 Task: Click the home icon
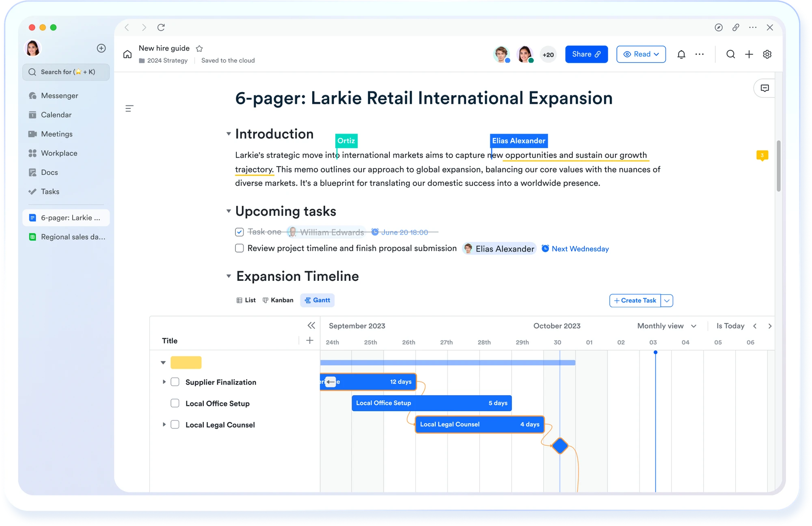click(127, 54)
